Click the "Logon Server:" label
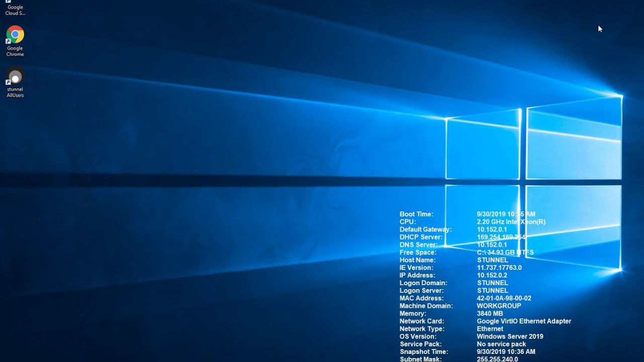 (422, 291)
